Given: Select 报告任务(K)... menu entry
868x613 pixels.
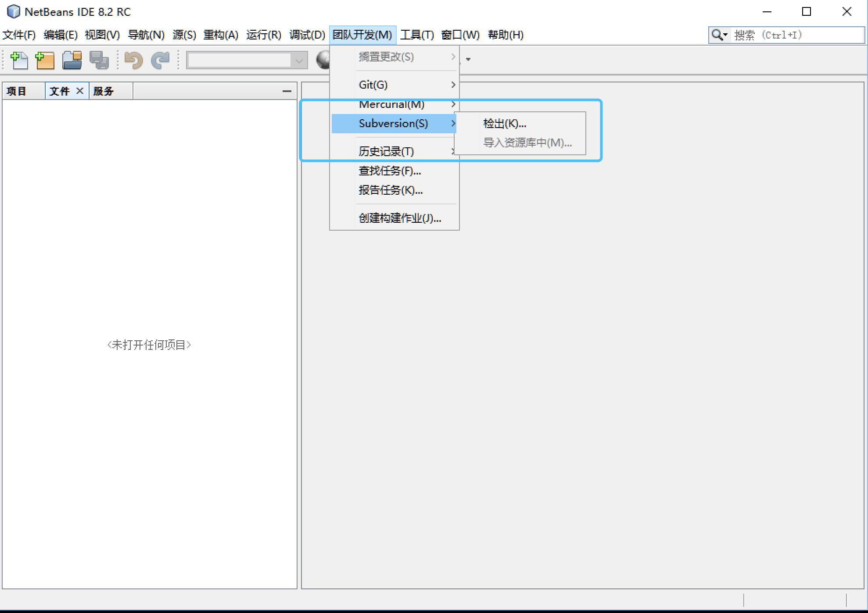Looking at the screenshot, I should 395,190.
